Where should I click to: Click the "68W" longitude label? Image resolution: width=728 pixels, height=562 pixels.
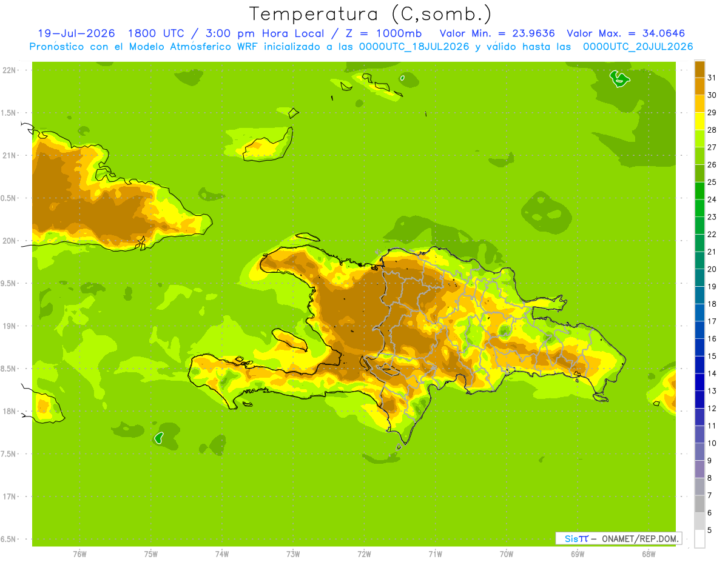tap(649, 554)
